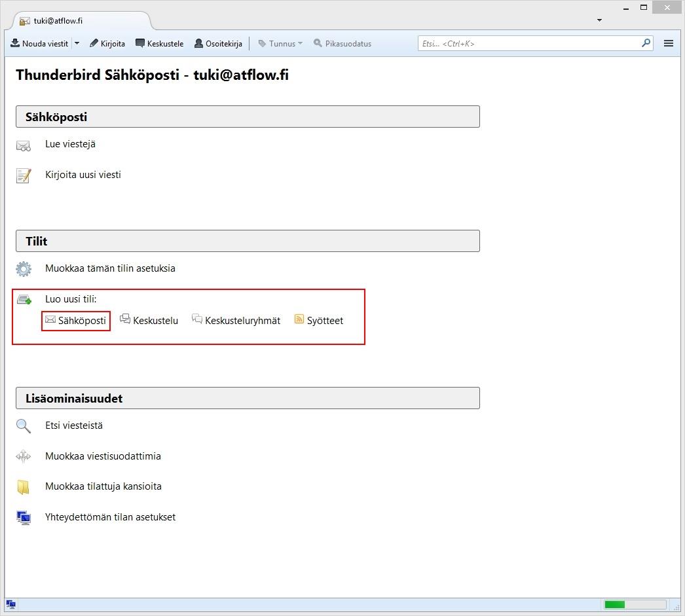Create a new Syötteet feed account
This screenshot has width=685, height=616.
(x=319, y=321)
